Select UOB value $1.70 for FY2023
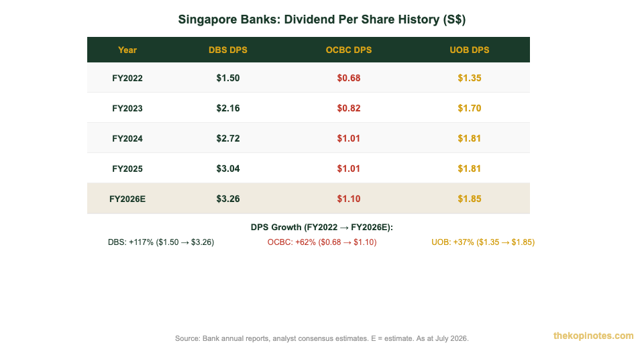This screenshot has height=349, width=644. coord(470,108)
